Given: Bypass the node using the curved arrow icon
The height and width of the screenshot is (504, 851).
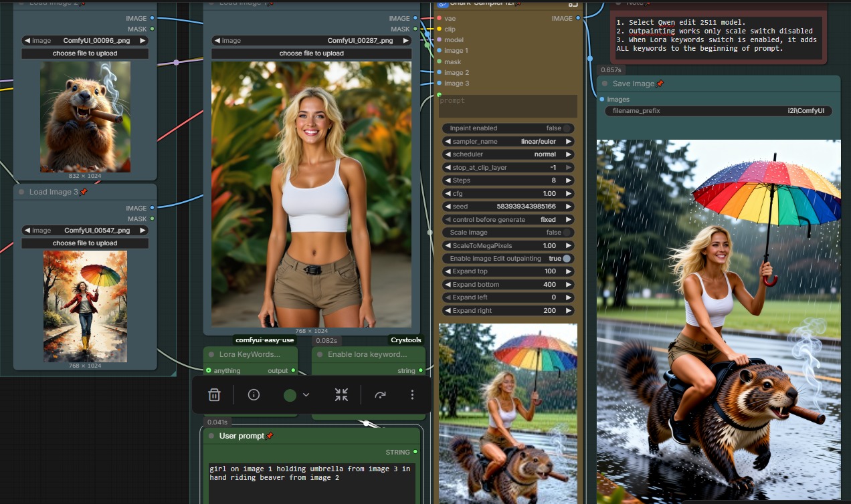Looking at the screenshot, I should click(x=380, y=395).
